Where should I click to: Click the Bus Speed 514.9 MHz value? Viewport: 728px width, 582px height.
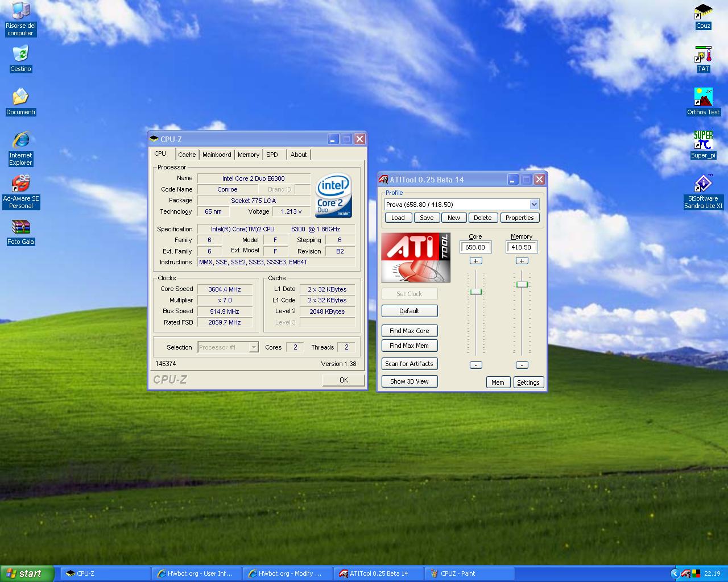(x=225, y=311)
